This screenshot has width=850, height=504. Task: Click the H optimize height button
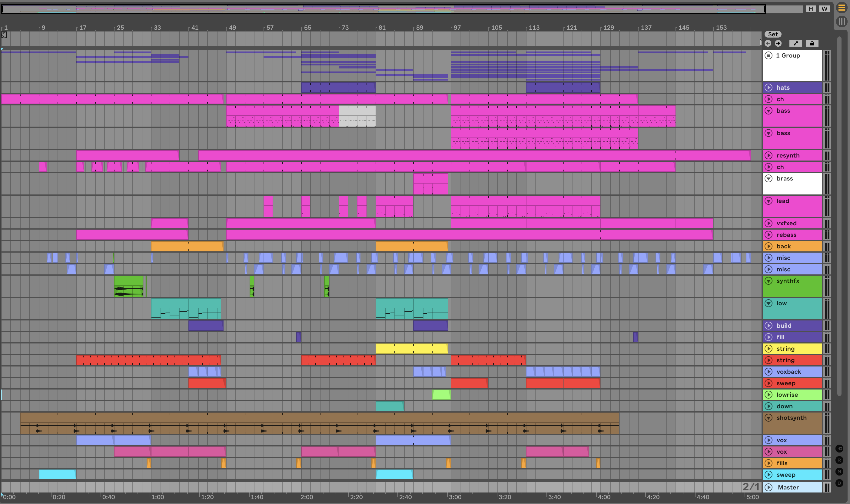click(811, 9)
